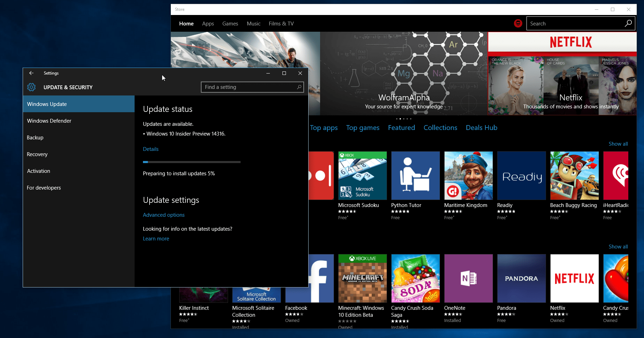644x338 pixels.
Task: Open the OneNote app tile
Action: (468, 278)
